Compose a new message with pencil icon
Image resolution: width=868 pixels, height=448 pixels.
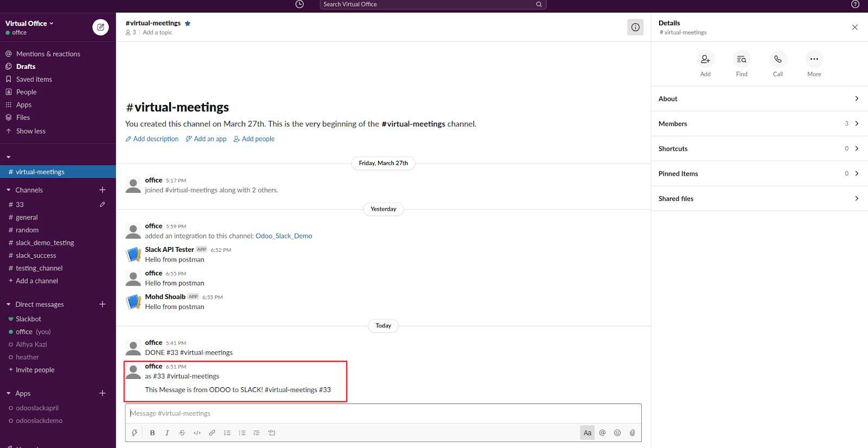click(100, 27)
